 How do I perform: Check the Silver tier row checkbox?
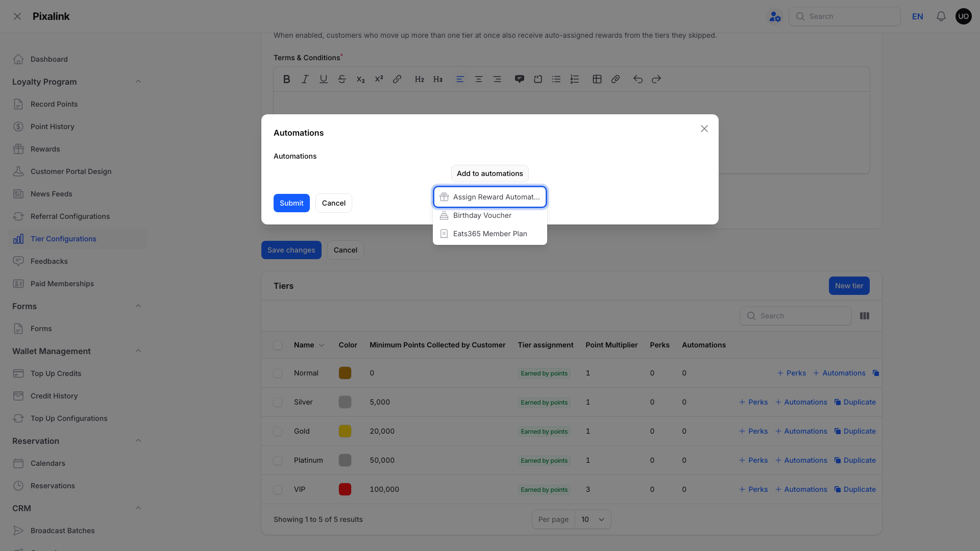coord(278,403)
